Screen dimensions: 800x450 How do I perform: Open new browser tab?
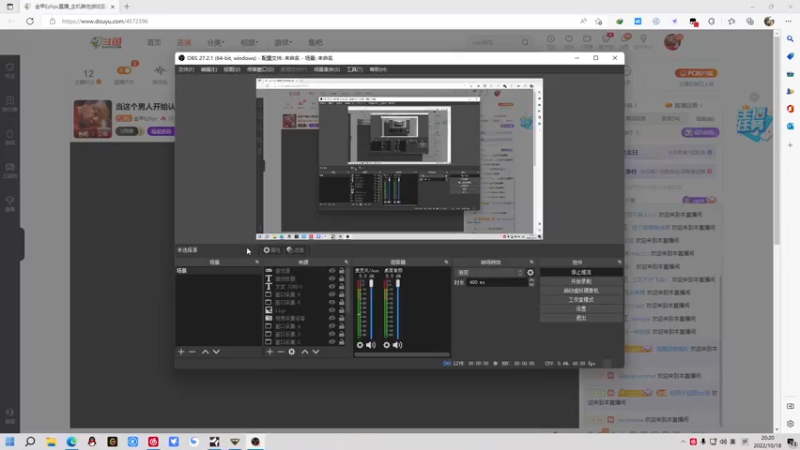pos(127,7)
